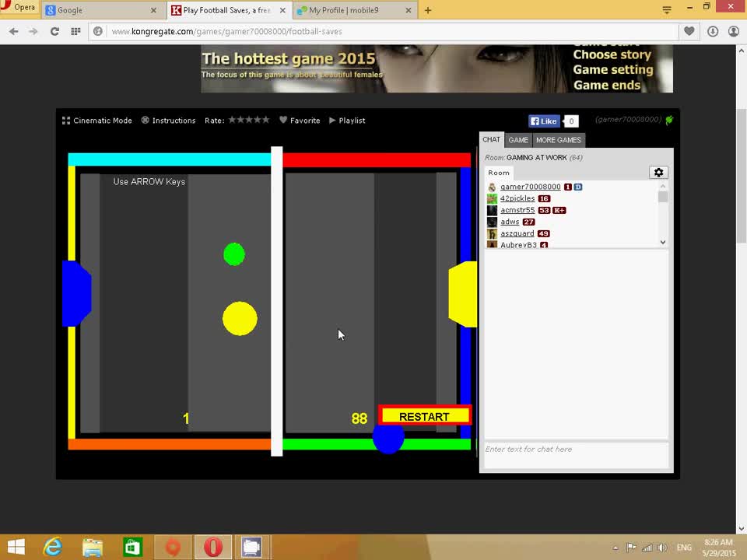The height and width of the screenshot is (560, 747).
Task: Click the down chevron below the user list
Action: [x=662, y=242]
